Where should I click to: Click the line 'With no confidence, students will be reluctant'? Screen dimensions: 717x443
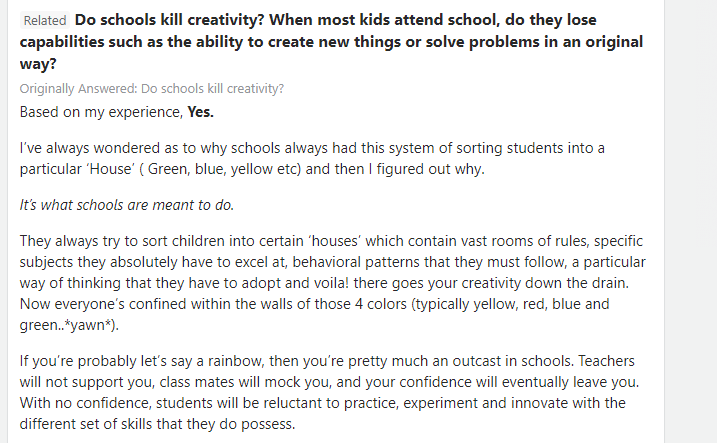click(x=322, y=403)
